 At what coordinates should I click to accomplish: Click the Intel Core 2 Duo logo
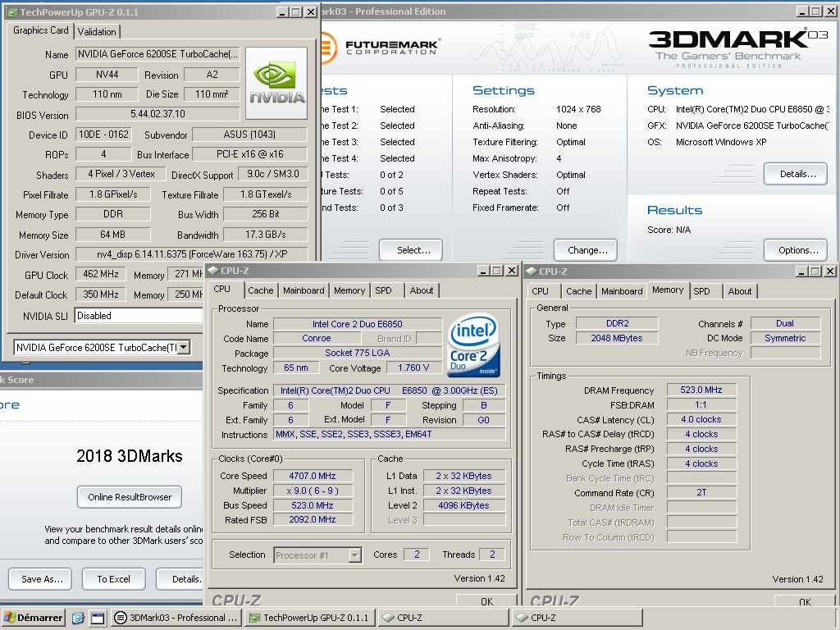click(x=473, y=345)
